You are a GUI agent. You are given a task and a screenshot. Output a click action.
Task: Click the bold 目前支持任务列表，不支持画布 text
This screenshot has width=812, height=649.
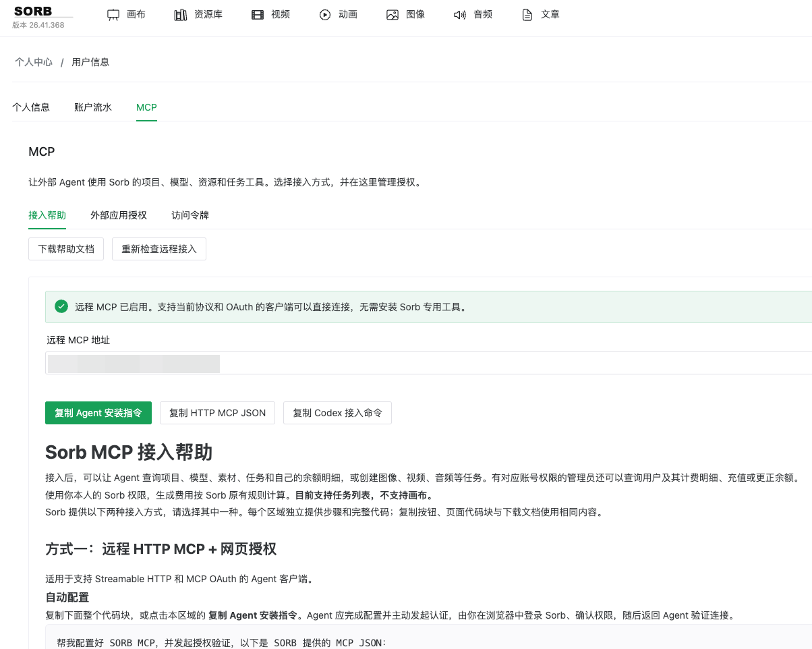pyautogui.click(x=364, y=495)
